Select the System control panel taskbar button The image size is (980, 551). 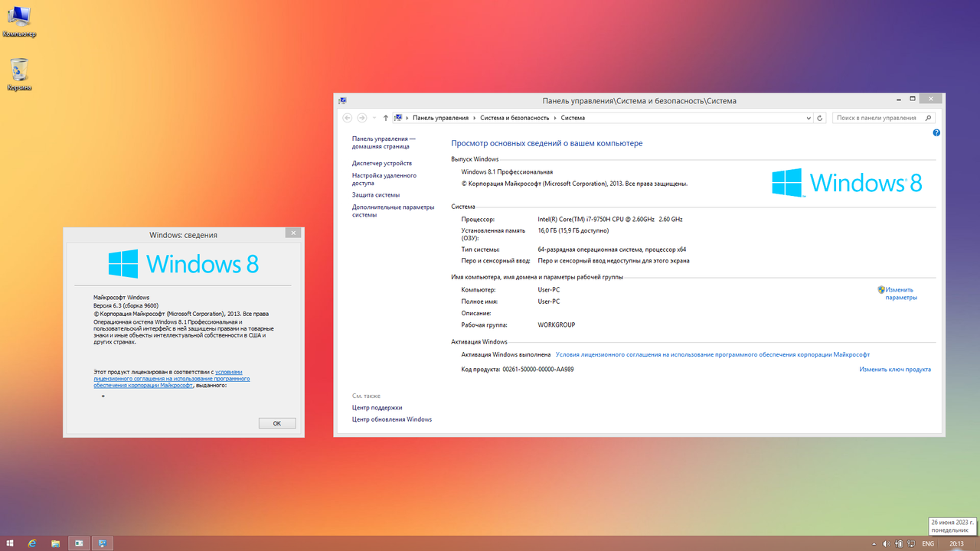pyautogui.click(x=102, y=543)
